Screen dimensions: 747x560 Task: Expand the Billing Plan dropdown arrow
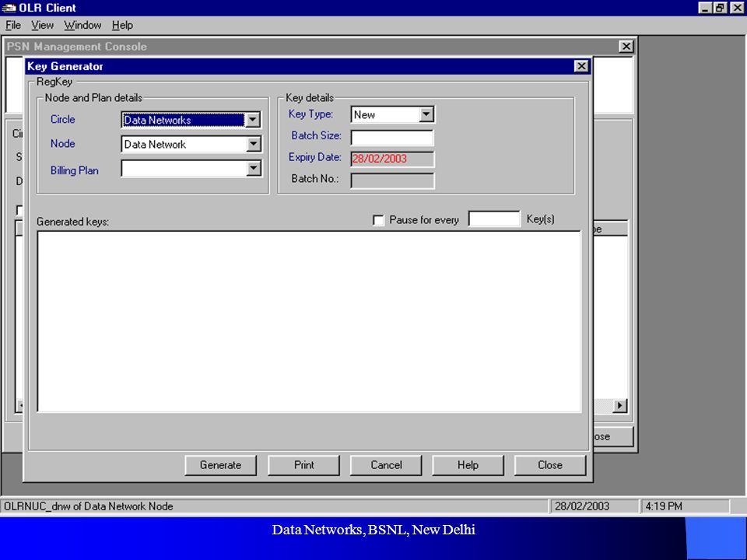pyautogui.click(x=254, y=168)
